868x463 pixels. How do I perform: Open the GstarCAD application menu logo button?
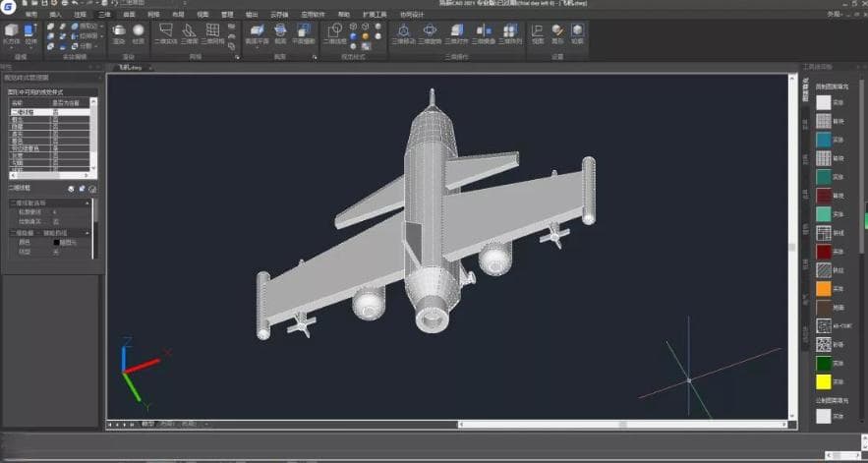[8, 6]
